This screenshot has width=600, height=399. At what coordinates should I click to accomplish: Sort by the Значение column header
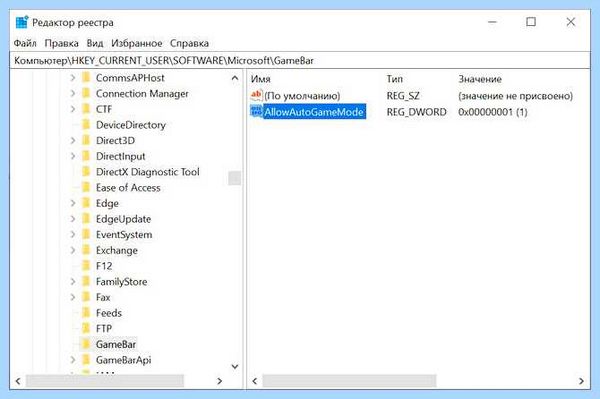(480, 79)
